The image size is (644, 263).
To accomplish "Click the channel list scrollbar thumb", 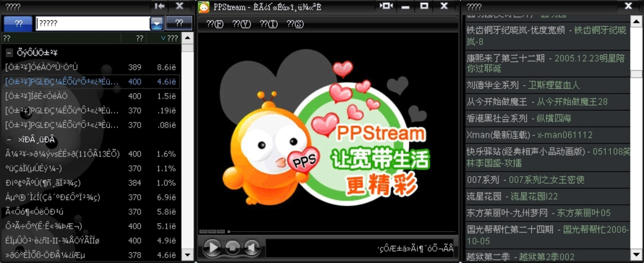I will 187,48.
